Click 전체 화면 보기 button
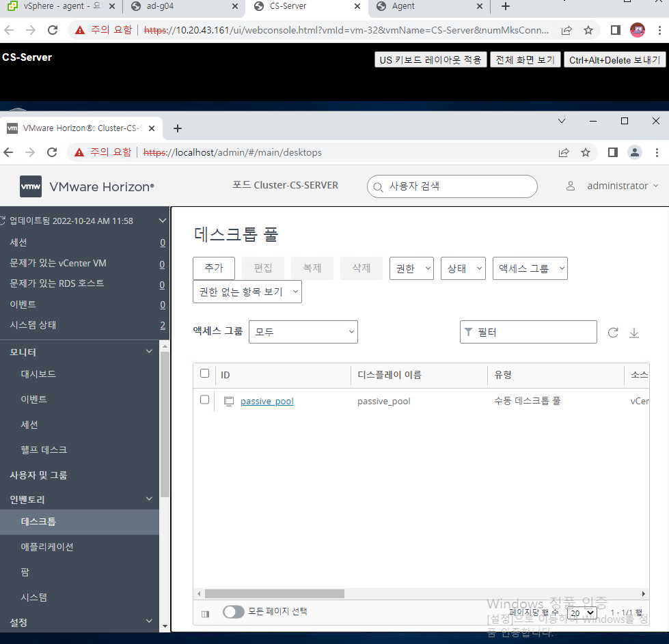Screen dimensions: 669x644 click(x=525, y=59)
